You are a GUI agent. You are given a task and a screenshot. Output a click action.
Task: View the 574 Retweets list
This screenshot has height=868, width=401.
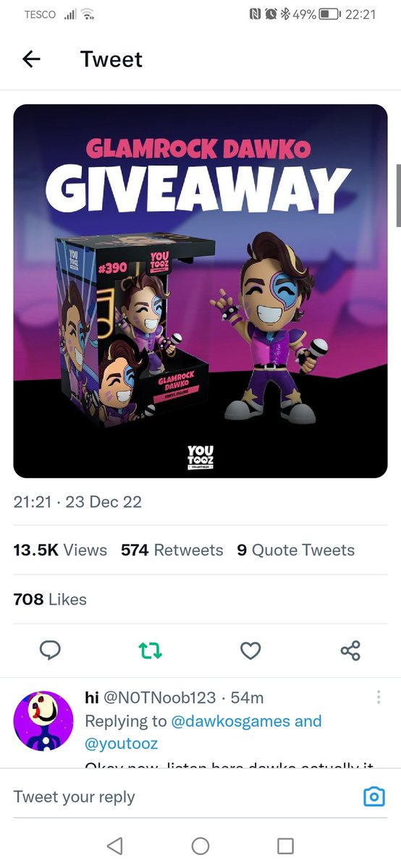(172, 550)
